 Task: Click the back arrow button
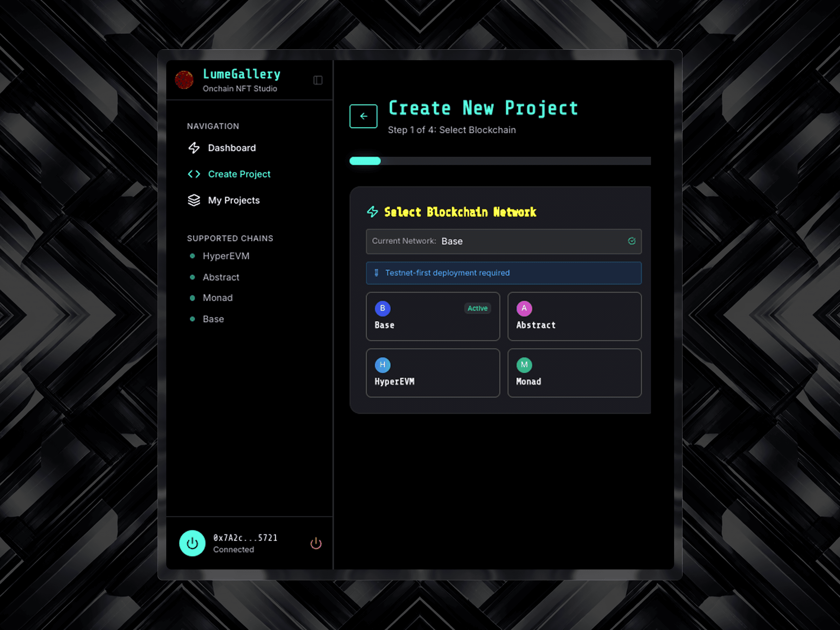click(363, 116)
